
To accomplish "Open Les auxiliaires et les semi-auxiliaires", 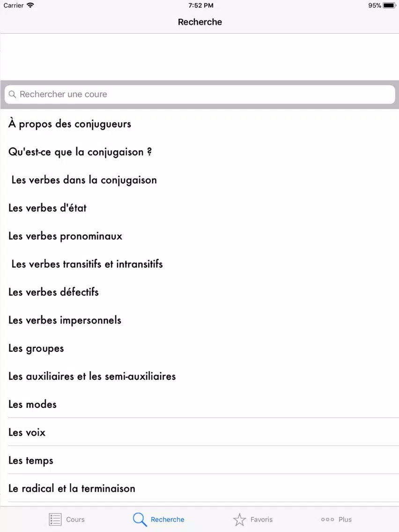I will (x=199, y=376).
